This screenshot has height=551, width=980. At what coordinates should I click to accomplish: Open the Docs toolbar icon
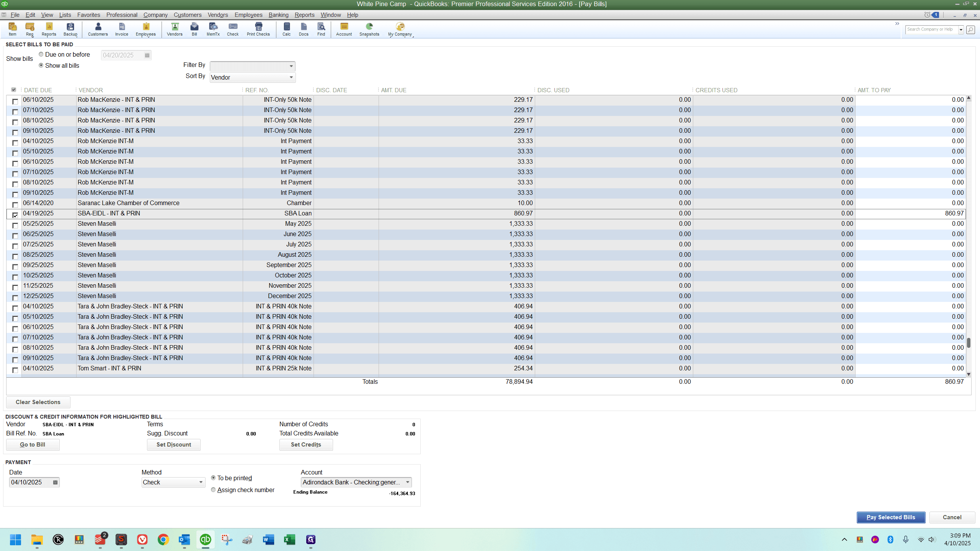click(304, 29)
